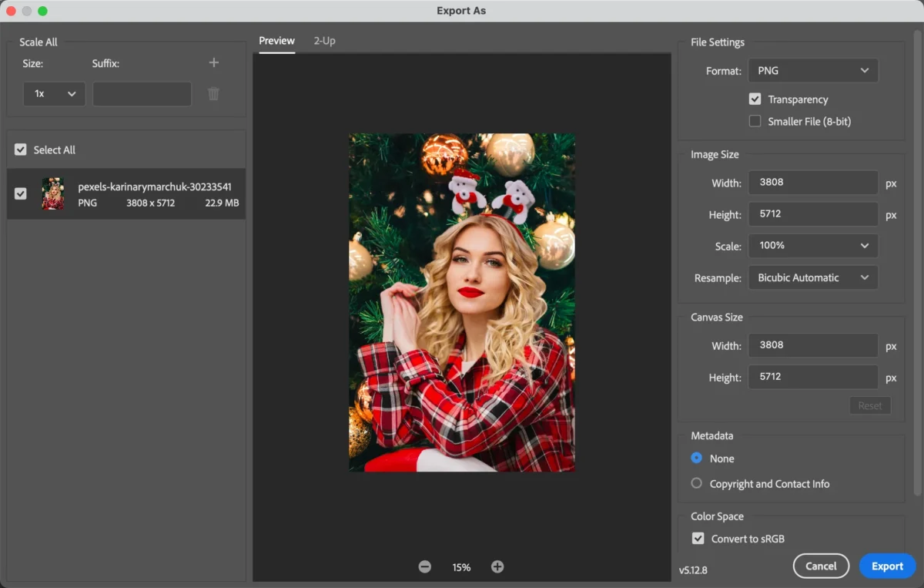This screenshot has width=924, height=588.
Task: Click the Export button
Action: pos(887,565)
